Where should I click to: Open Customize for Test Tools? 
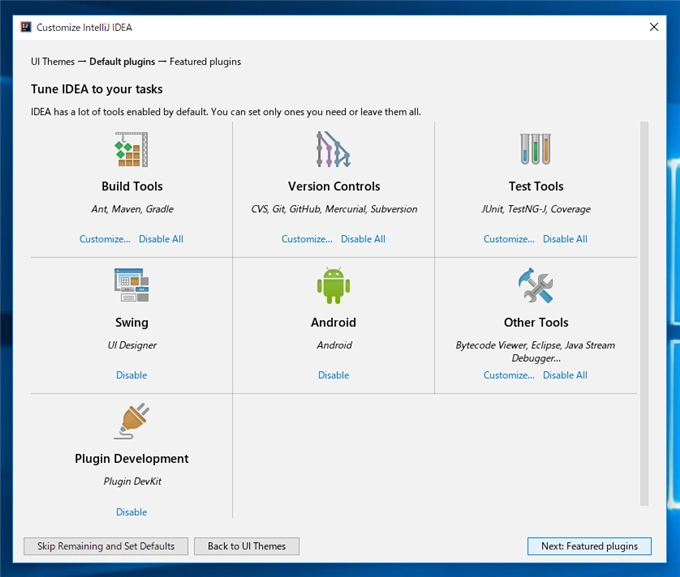(x=509, y=239)
